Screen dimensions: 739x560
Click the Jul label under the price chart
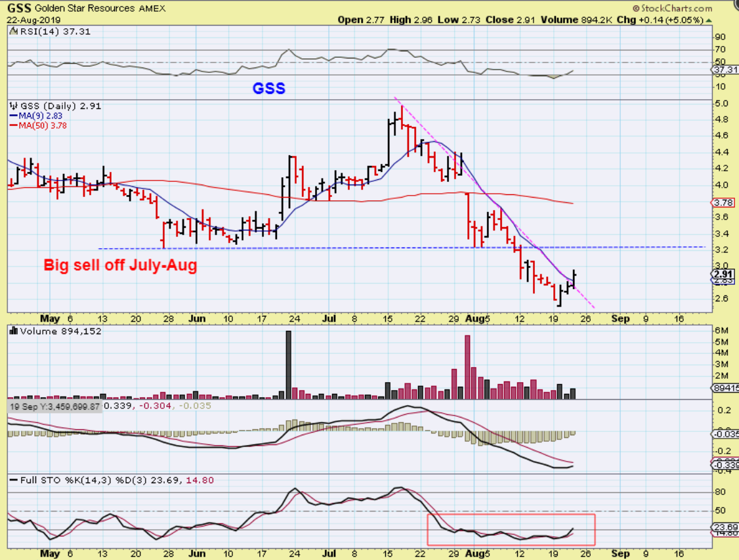pos(329,318)
